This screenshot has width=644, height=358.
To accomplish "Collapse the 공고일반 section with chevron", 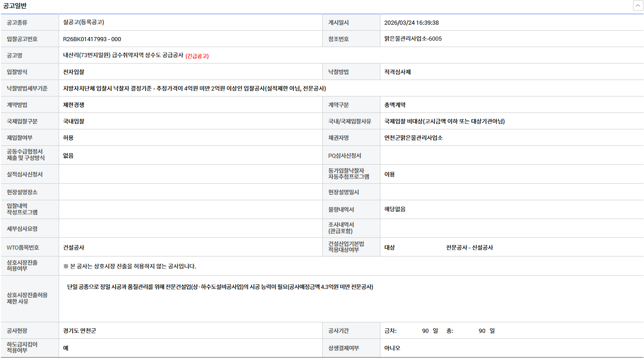I will pos(638,6).
